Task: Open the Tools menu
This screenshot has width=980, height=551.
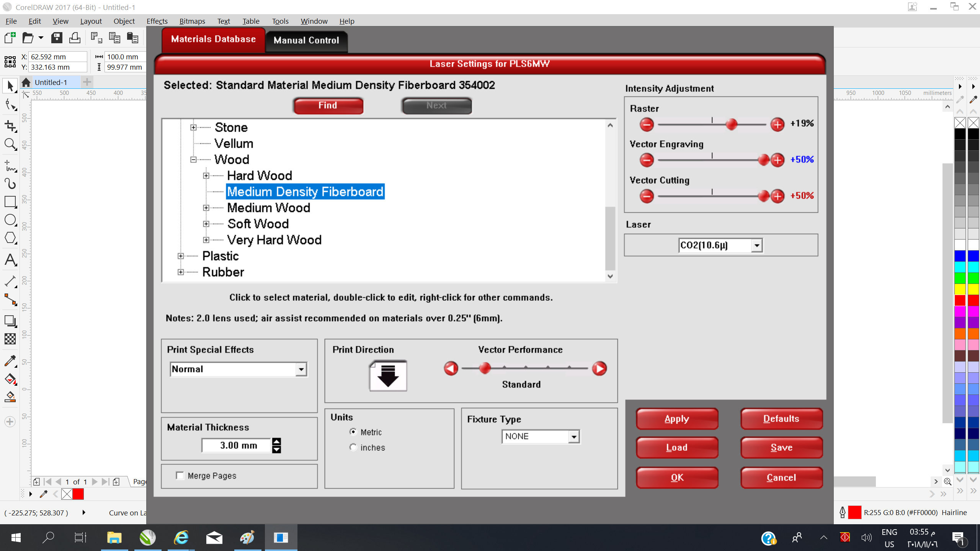Action: [280, 21]
